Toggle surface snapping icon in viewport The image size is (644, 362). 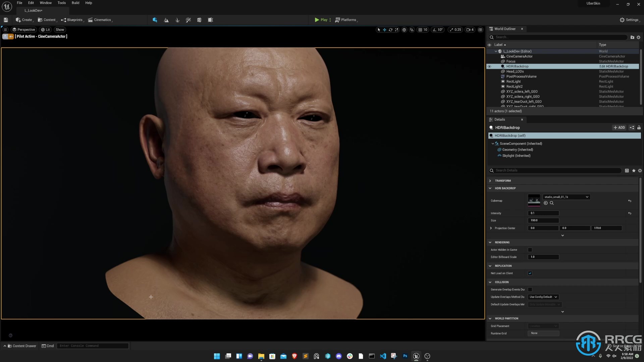pos(412,29)
